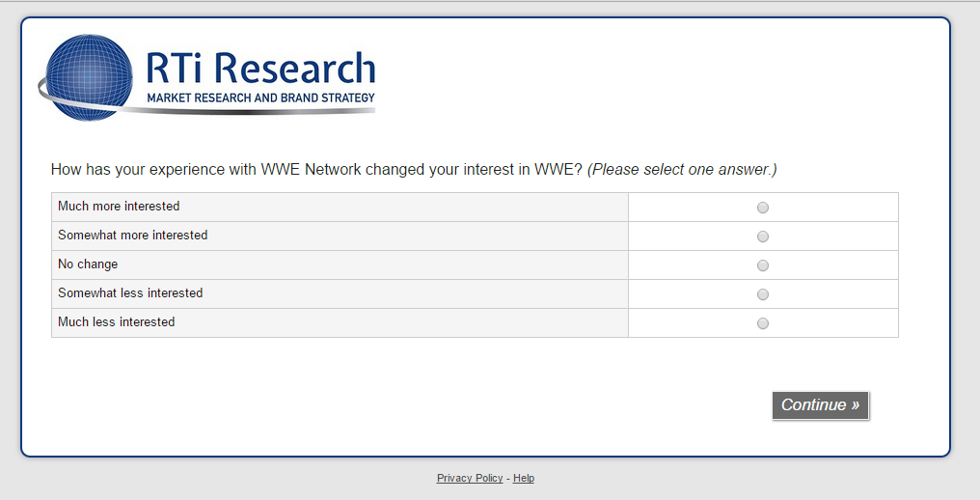
Task: Open the Help link
Action: tap(524, 479)
